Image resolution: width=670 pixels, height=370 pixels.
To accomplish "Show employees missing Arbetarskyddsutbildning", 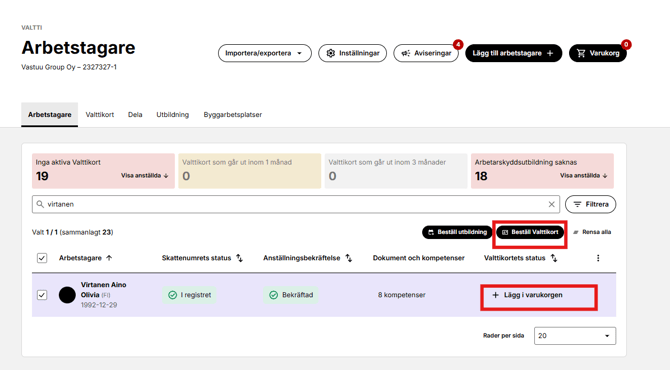I will click(584, 176).
